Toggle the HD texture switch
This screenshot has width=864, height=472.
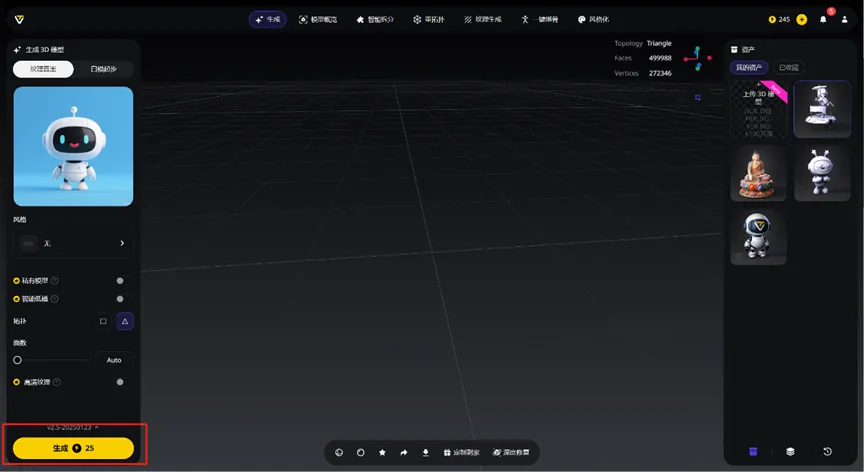[121, 382]
